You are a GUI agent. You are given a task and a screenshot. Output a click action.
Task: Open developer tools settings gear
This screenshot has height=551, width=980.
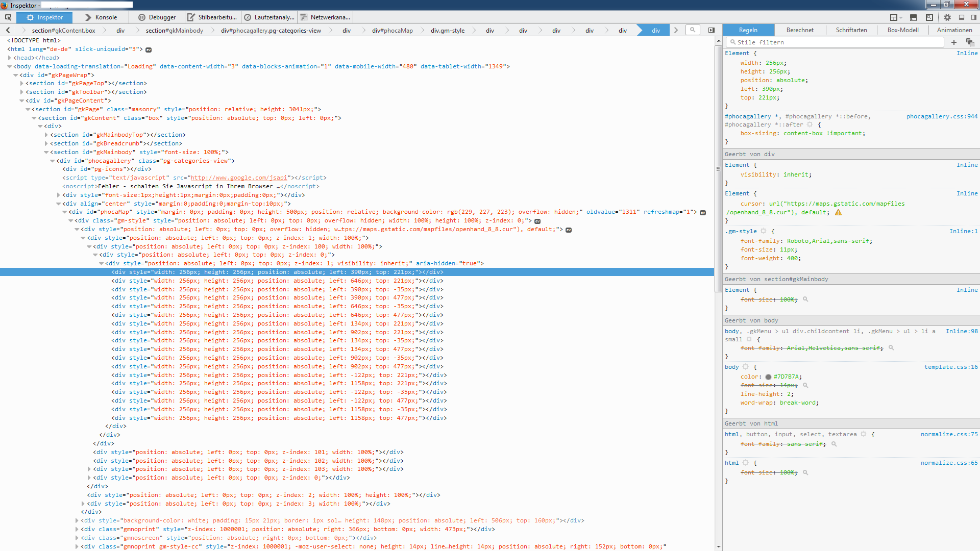point(947,17)
